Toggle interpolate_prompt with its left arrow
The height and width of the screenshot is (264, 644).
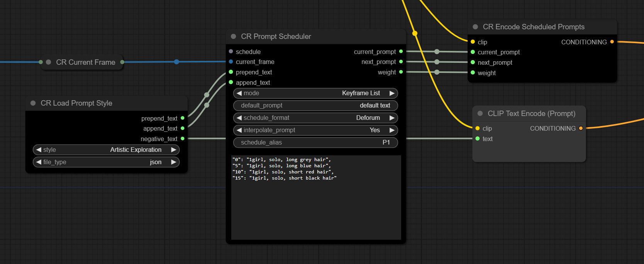[x=239, y=130]
